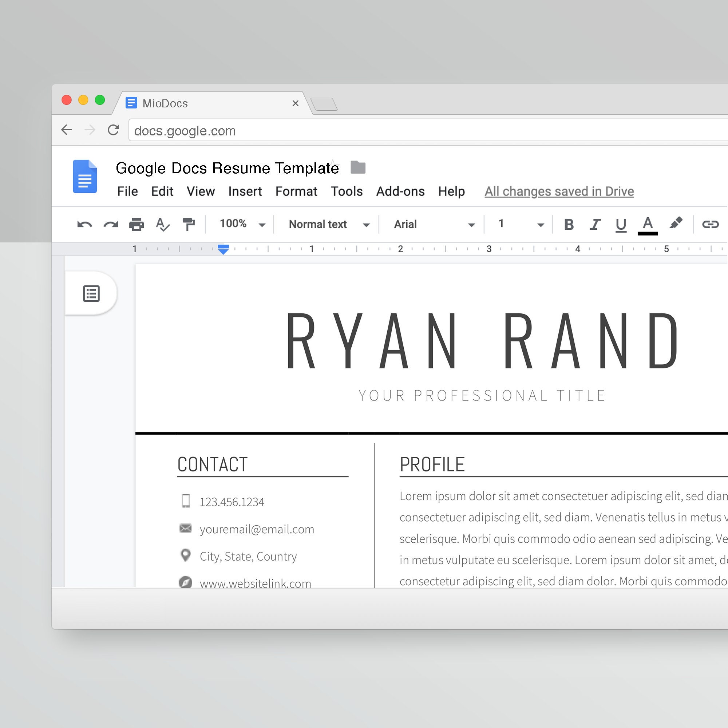
Task: Select the Paint format tool
Action: [189, 224]
